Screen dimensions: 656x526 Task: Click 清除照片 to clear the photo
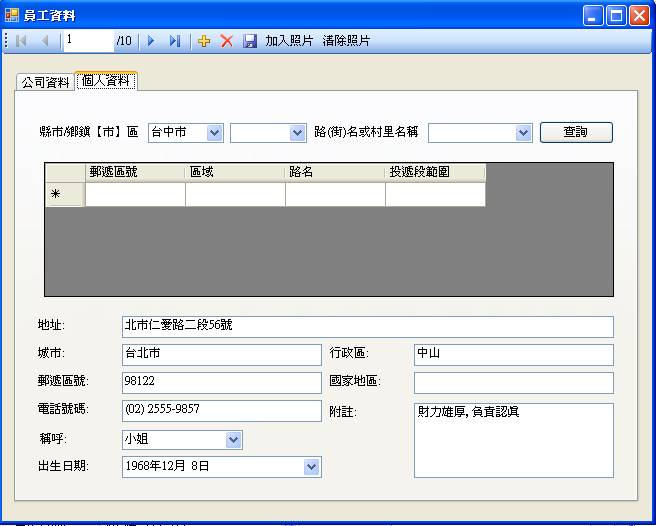[x=346, y=41]
